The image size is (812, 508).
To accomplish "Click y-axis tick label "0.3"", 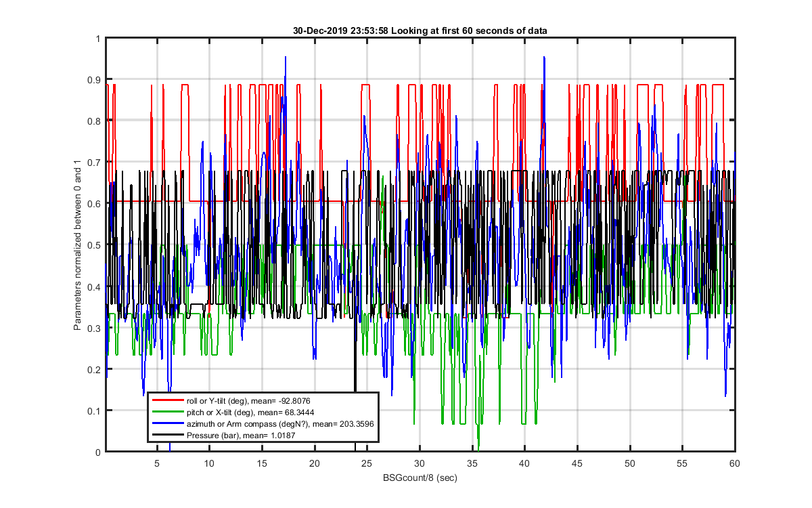I will point(93,328).
